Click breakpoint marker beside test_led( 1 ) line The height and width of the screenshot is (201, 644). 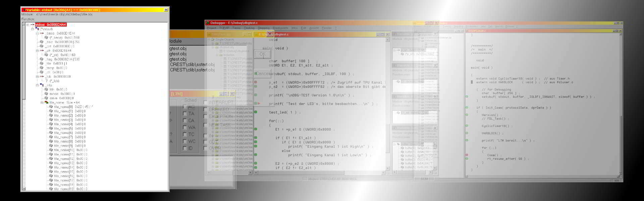pyautogui.click(x=256, y=112)
